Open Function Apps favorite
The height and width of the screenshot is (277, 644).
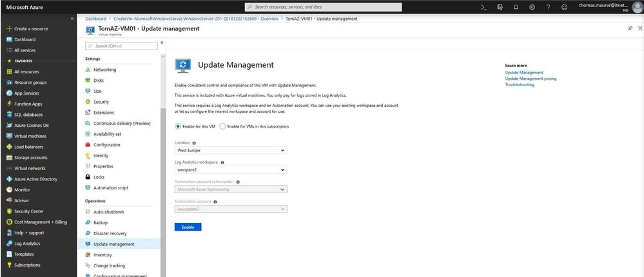[24, 104]
